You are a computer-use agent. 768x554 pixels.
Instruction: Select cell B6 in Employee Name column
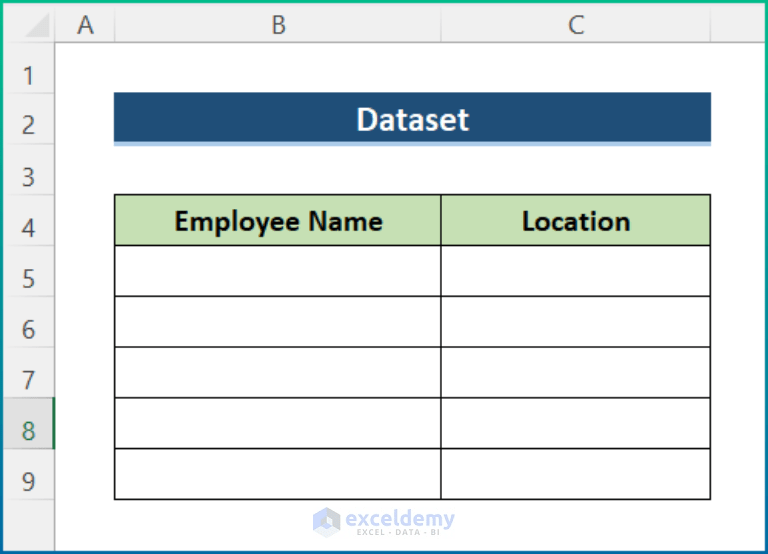click(278, 322)
